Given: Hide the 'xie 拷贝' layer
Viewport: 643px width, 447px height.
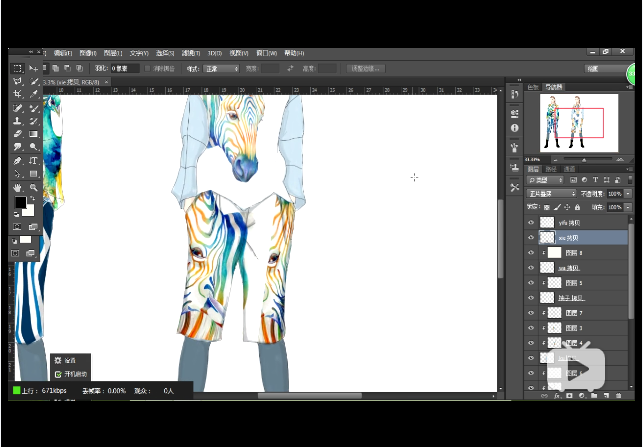Looking at the screenshot, I should (531, 238).
